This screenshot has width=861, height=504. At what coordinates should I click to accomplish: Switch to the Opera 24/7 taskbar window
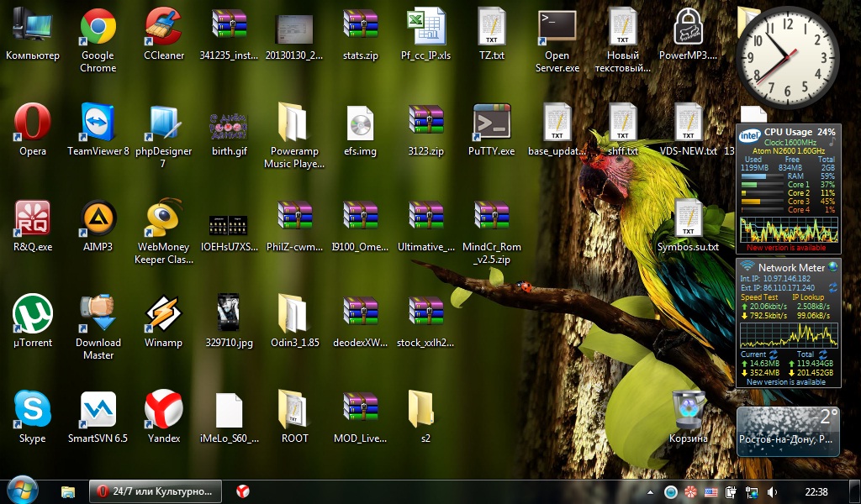(x=156, y=491)
